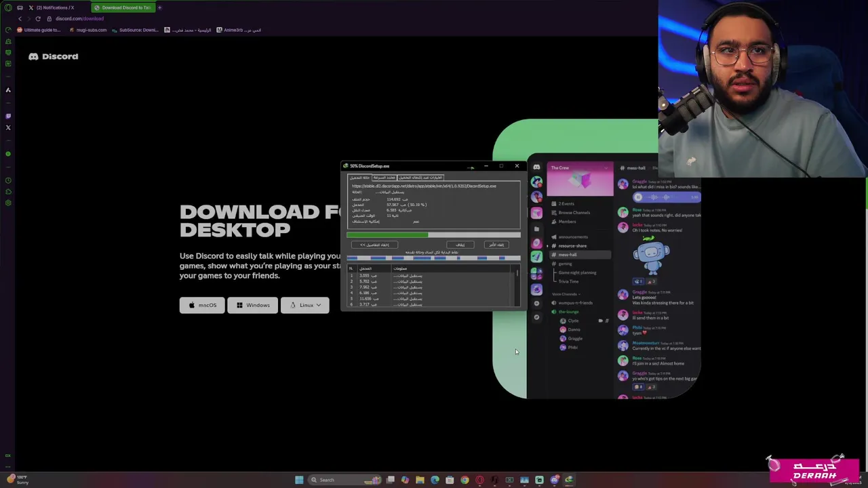Launch Google Chrome from taskbar

tap(465, 480)
